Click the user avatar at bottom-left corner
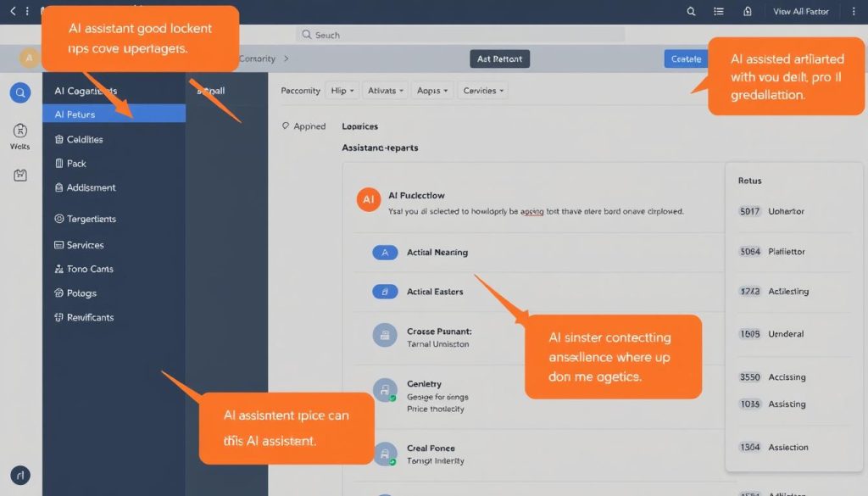This screenshot has width=868, height=496. [20, 476]
